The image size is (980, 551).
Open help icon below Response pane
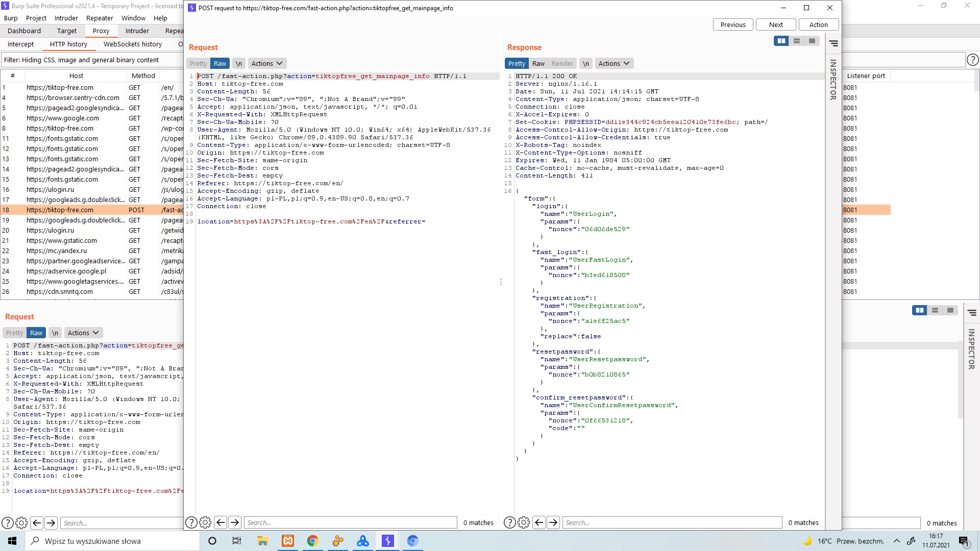pyautogui.click(x=509, y=522)
